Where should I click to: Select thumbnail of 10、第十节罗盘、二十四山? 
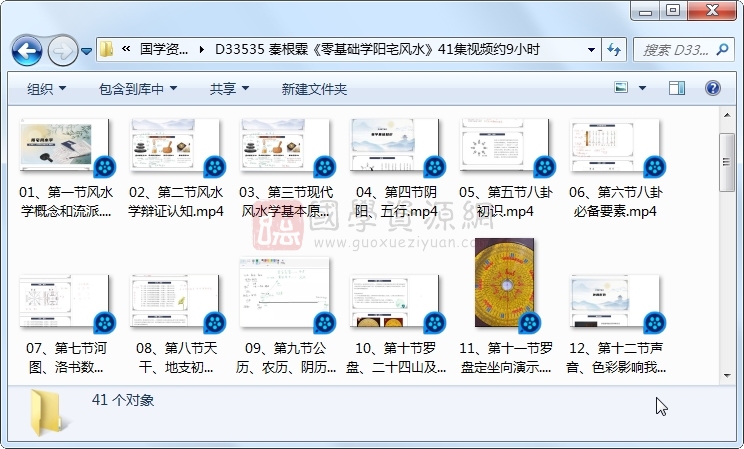click(394, 301)
